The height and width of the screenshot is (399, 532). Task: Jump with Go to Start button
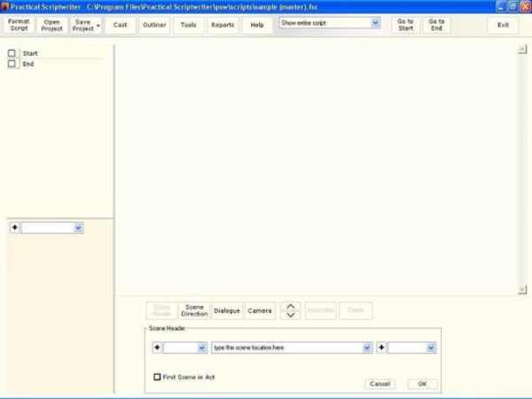[405, 25]
